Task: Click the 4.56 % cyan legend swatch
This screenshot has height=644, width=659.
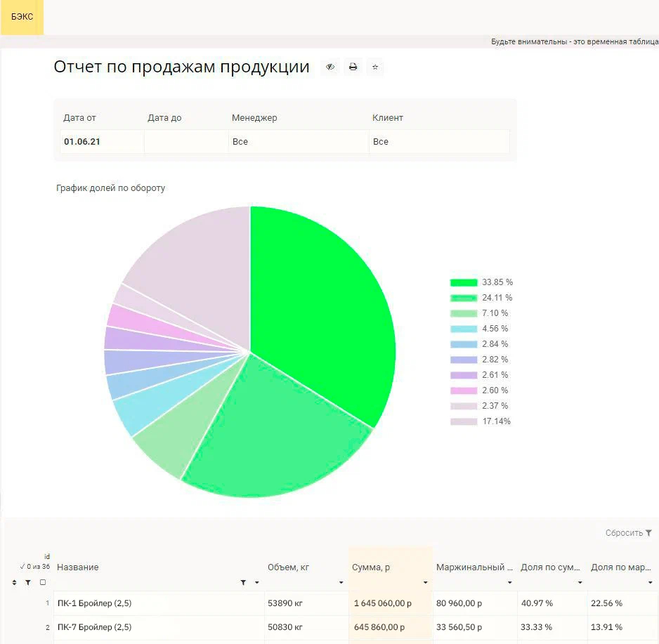Action: pos(464,329)
